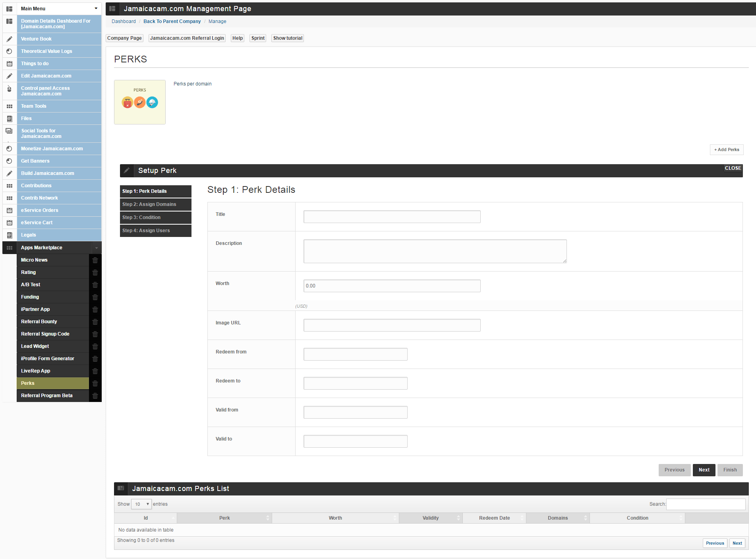Select Step 1: Perk Details tab
Image resolution: width=756 pixels, height=559 pixels.
point(156,191)
